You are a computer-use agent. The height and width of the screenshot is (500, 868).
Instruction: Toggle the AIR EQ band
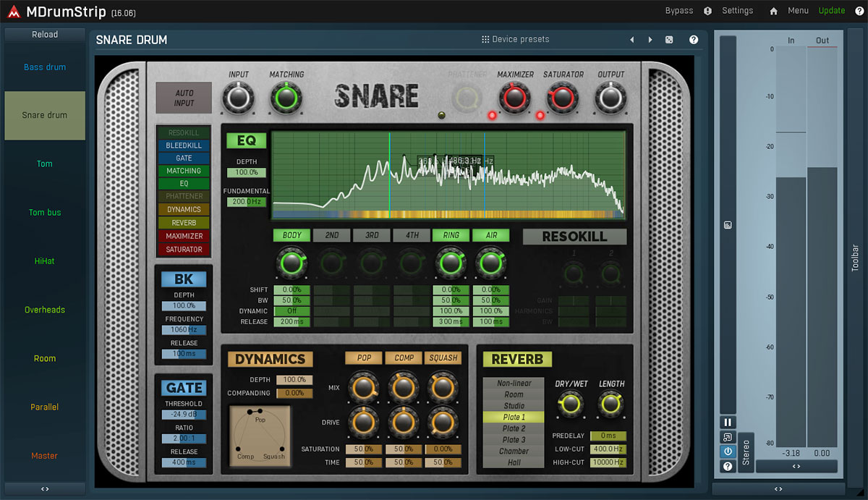tap(490, 235)
